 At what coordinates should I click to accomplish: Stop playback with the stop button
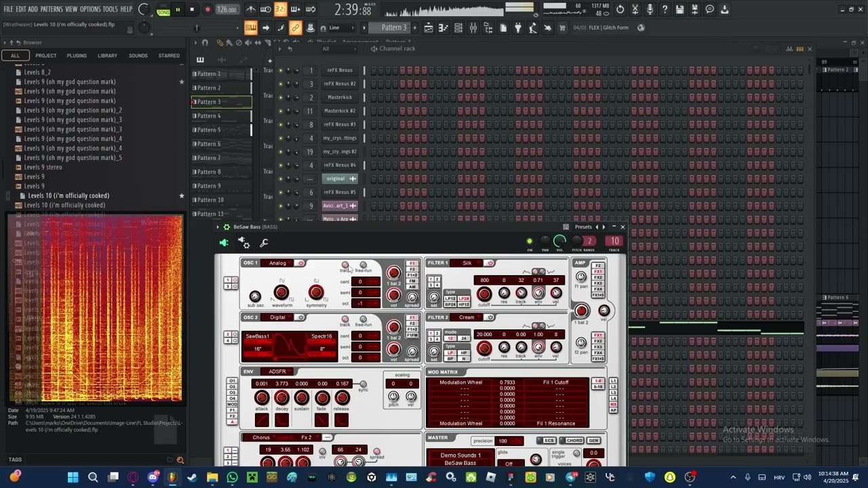[x=192, y=9]
